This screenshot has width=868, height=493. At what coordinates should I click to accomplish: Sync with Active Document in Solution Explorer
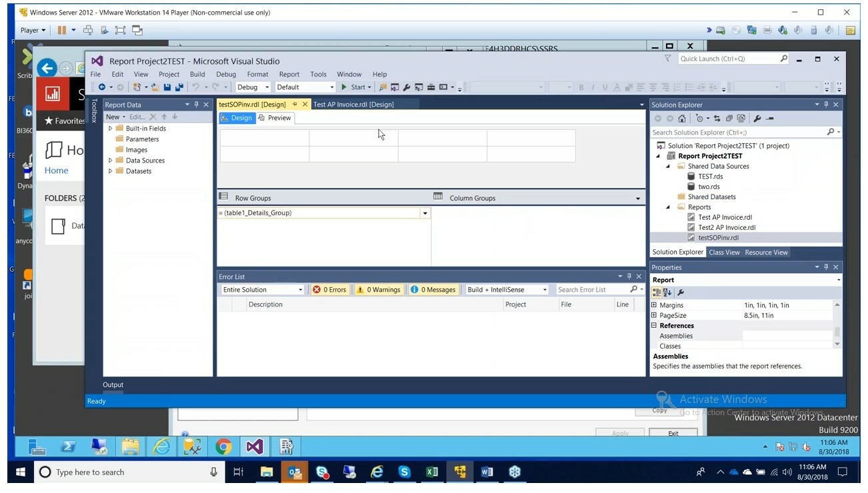point(717,119)
